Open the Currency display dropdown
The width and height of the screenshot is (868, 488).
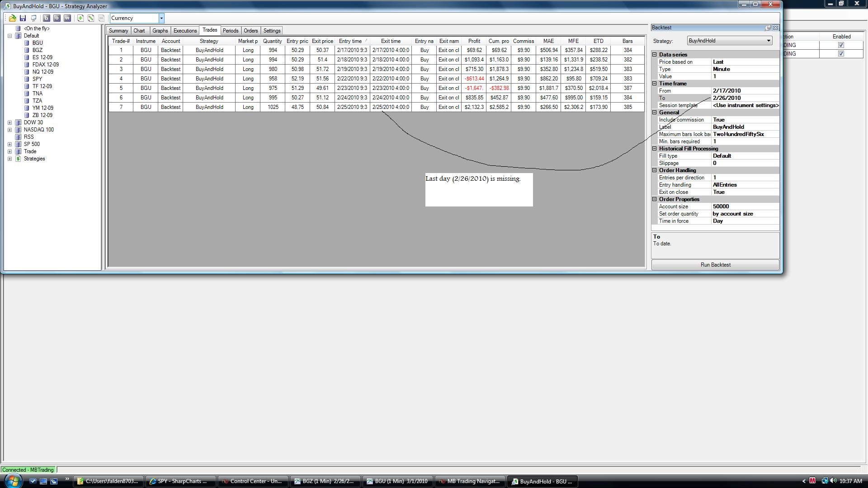(161, 18)
